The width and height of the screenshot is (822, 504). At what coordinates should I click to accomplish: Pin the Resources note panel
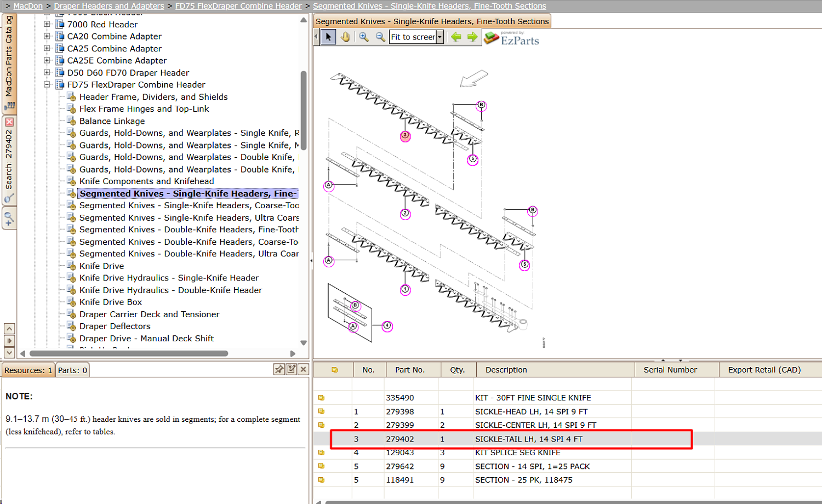[x=279, y=369]
